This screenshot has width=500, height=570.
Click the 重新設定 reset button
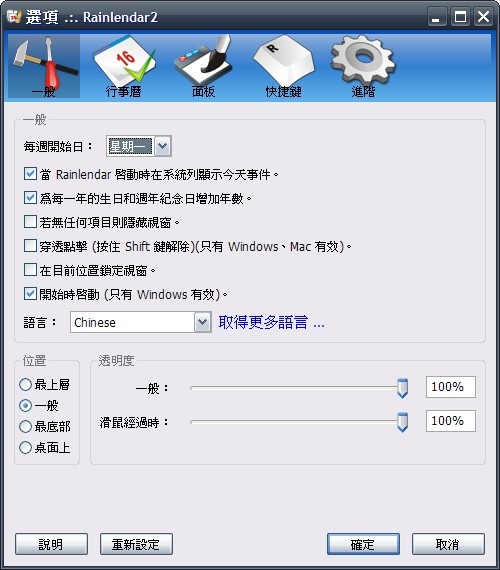(136, 544)
